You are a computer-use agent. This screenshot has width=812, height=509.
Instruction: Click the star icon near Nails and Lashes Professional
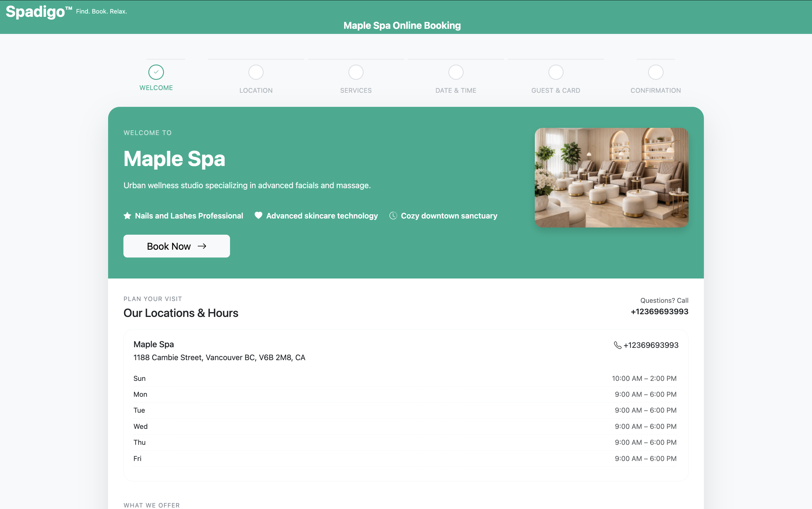point(127,215)
